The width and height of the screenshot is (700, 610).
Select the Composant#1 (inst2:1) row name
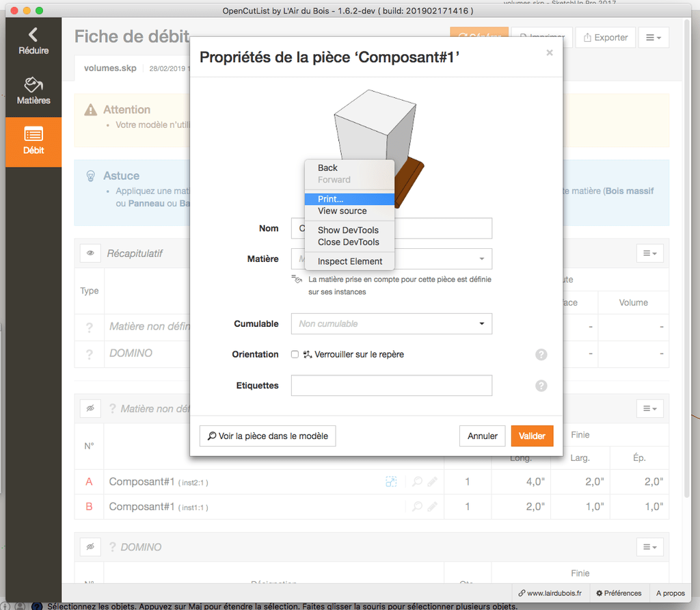pos(159,482)
